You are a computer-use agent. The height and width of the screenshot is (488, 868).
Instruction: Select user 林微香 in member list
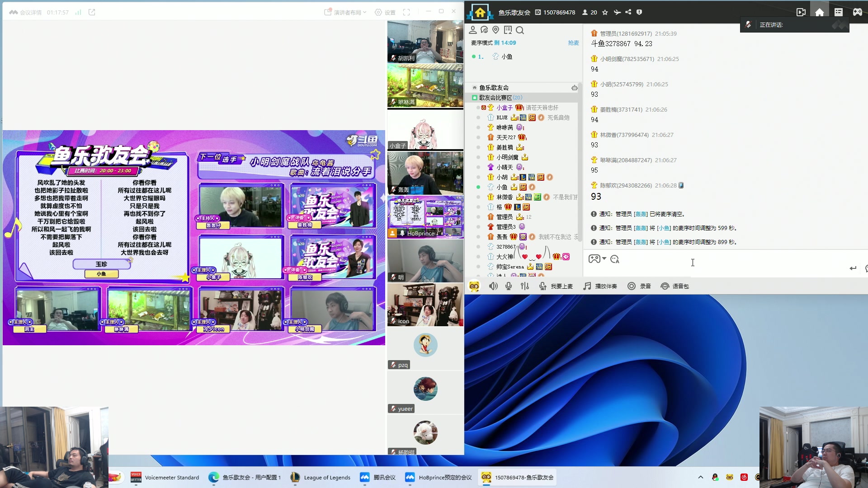tap(505, 197)
